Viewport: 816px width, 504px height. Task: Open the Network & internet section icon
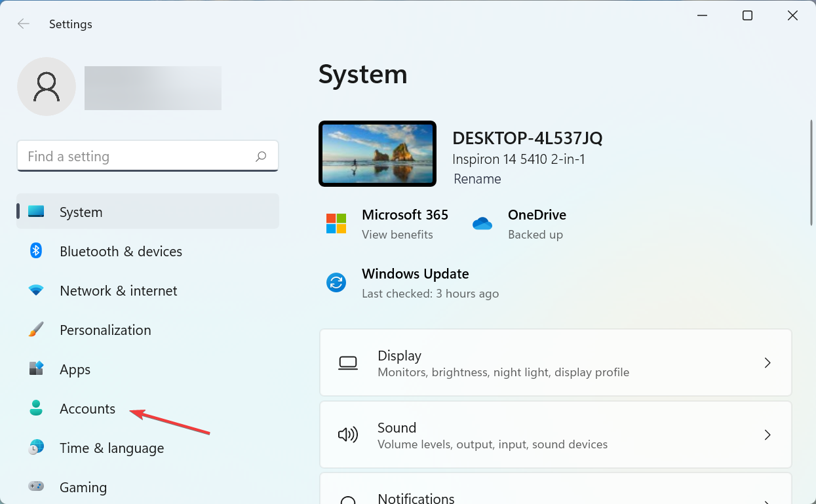pyautogui.click(x=35, y=290)
